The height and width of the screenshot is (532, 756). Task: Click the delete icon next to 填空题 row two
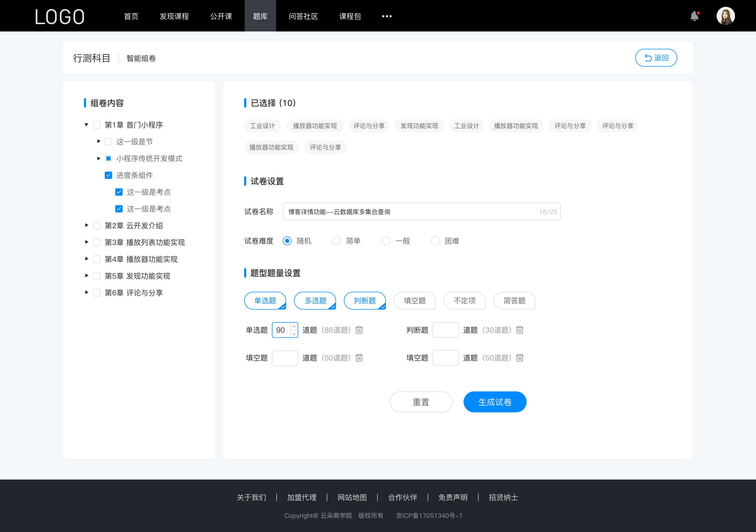click(x=519, y=358)
